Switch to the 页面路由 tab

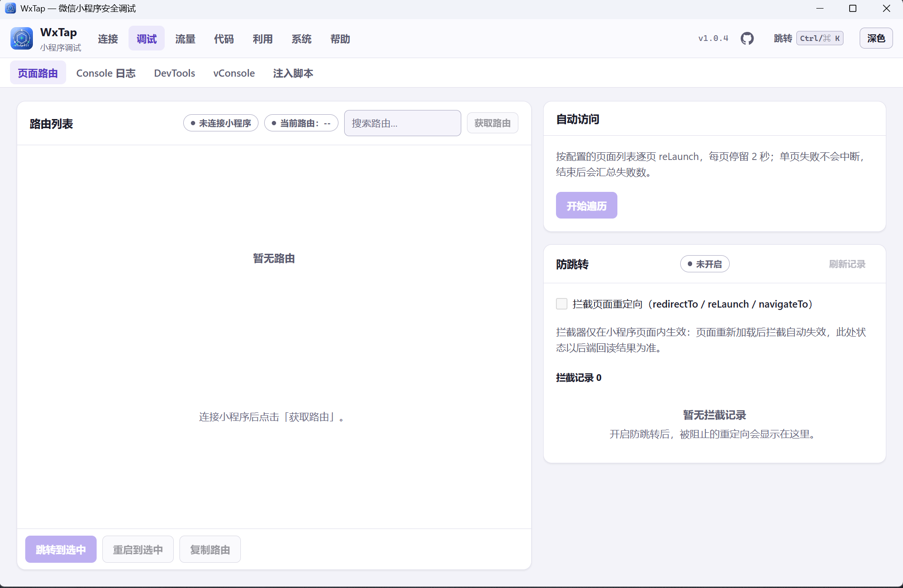(38, 73)
